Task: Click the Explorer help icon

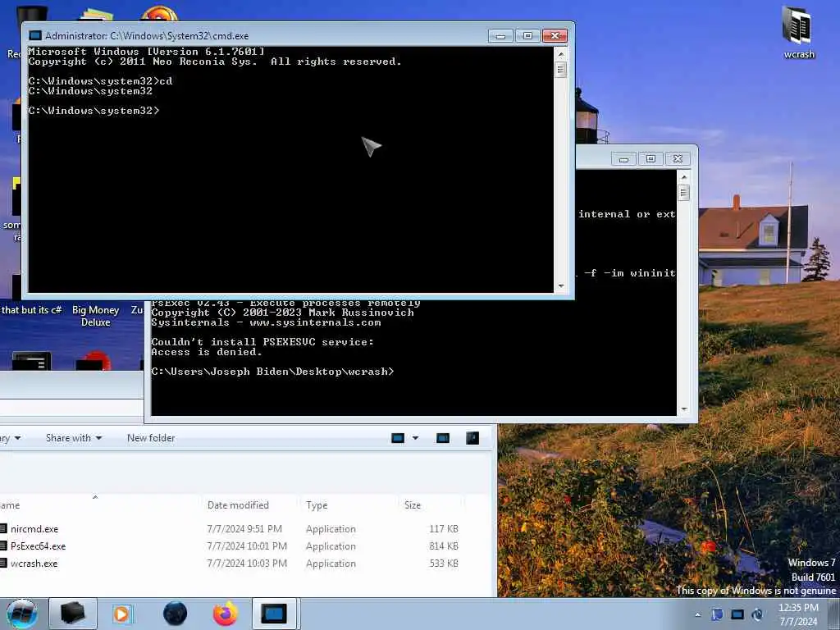Action: coord(472,438)
